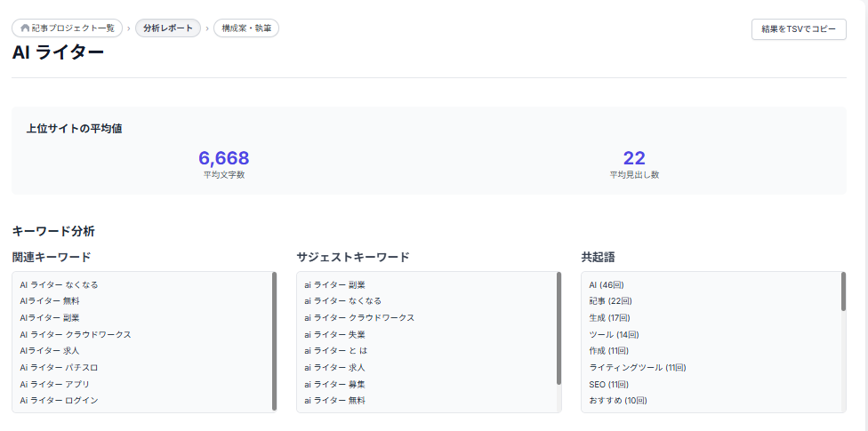868x431 pixels.
Task: Choose 'AI ライター アプリ' related keyword
Action: (60, 384)
